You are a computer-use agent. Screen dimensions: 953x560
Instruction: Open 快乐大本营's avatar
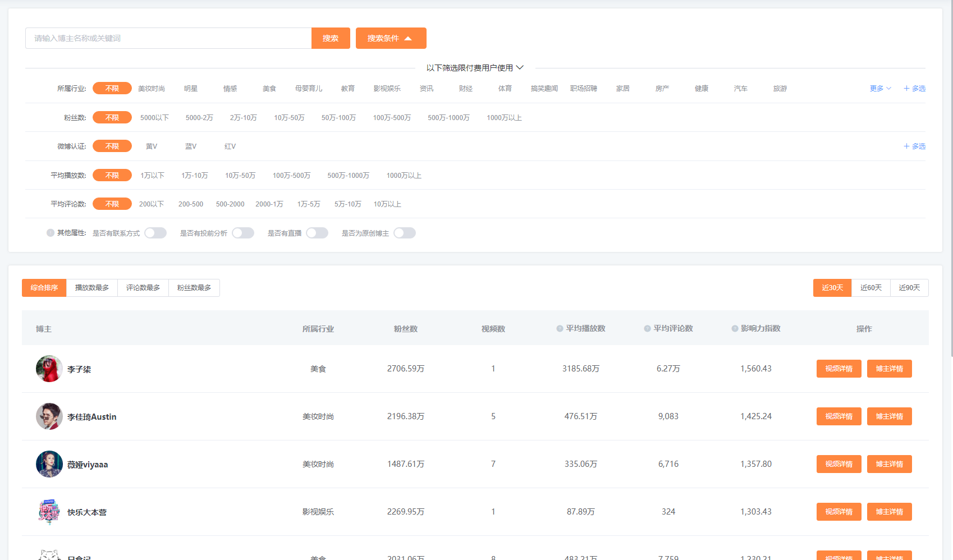click(x=49, y=512)
